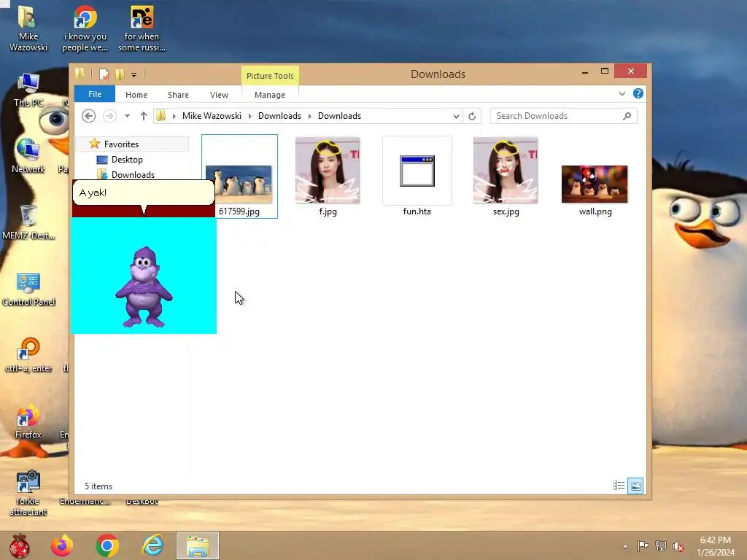Click the New folder quick access icon

point(120,74)
